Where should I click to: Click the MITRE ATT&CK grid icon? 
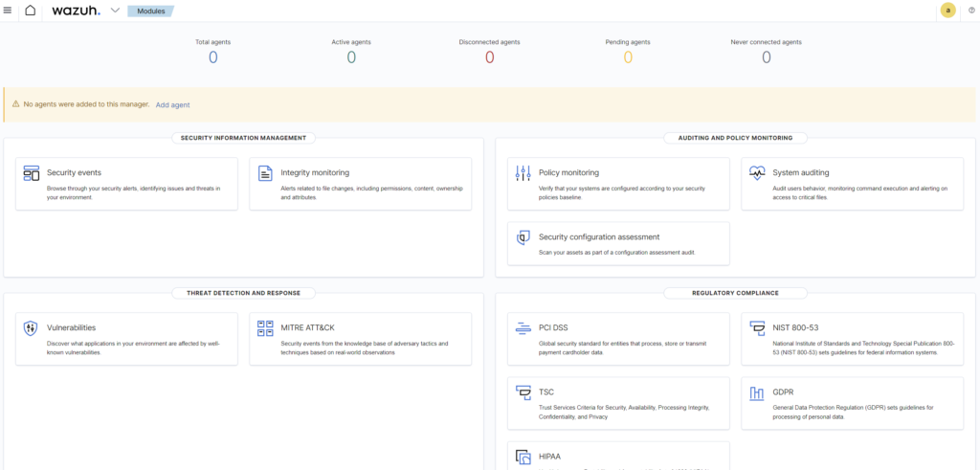265,328
